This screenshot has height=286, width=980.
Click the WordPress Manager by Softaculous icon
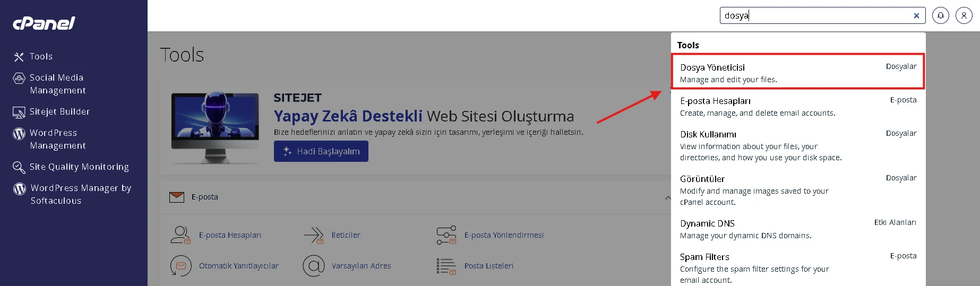[20, 189]
